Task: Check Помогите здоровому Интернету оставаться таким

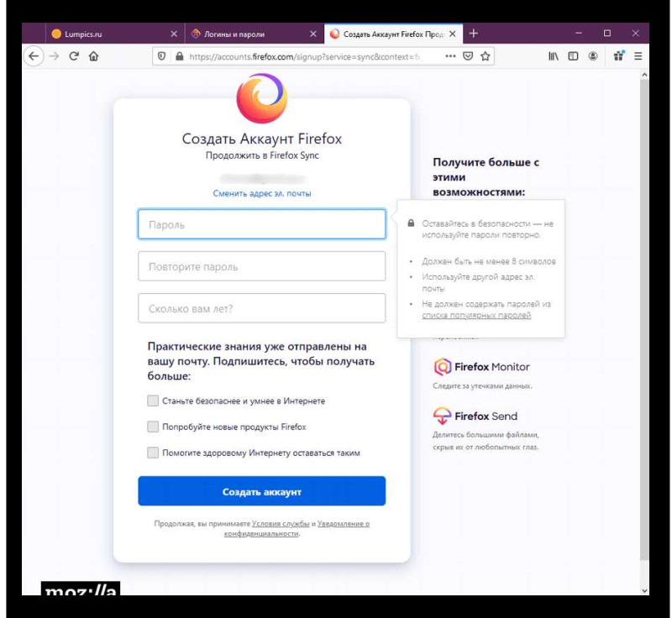Action: [x=153, y=453]
